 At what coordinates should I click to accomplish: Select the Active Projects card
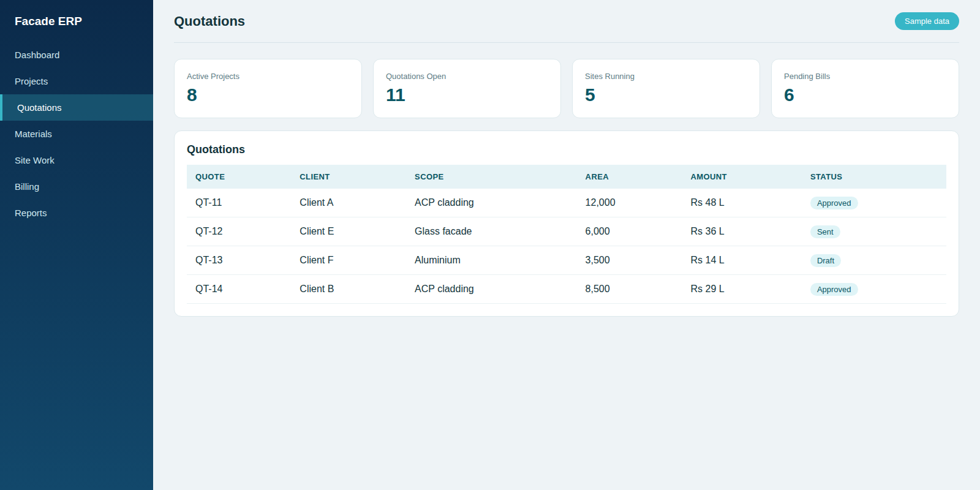268,89
